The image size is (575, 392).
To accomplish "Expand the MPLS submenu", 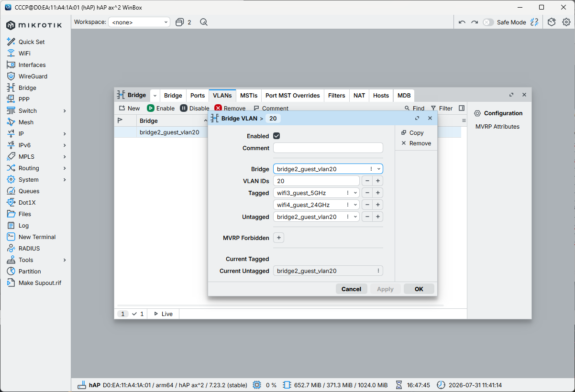I will [65, 157].
